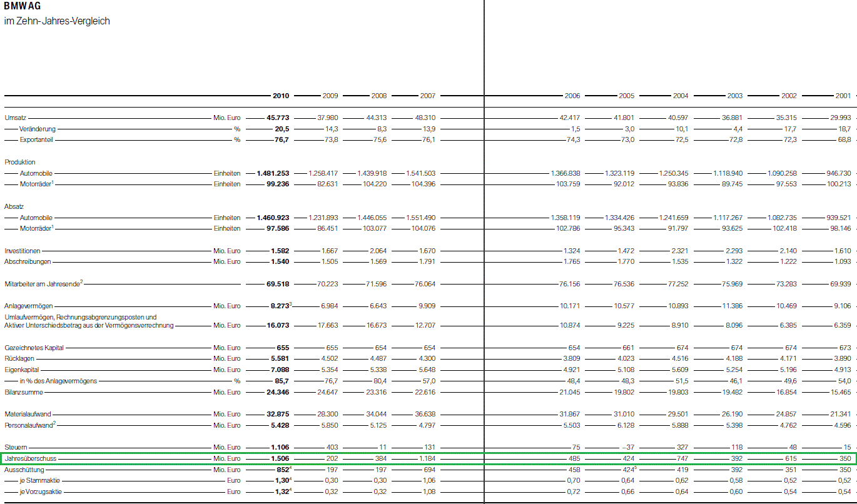Click Umsatz 2007 value 48.310
This screenshot has width=857, height=504.
tap(425, 118)
